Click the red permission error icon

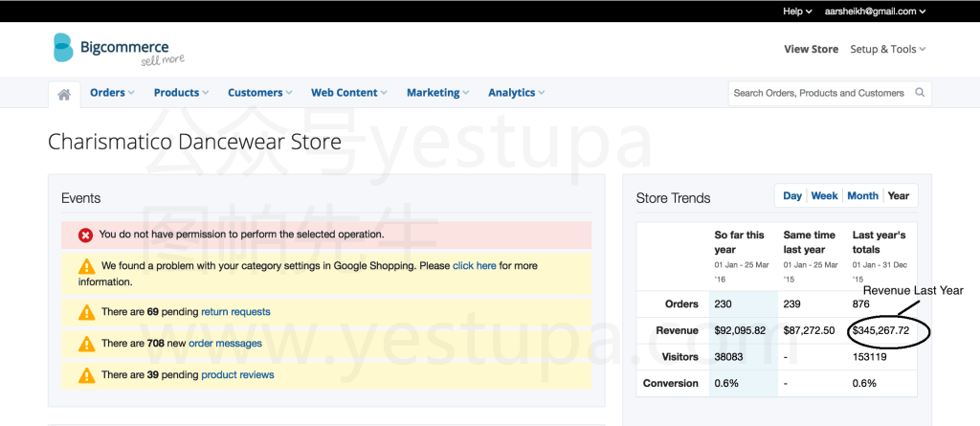(85, 235)
